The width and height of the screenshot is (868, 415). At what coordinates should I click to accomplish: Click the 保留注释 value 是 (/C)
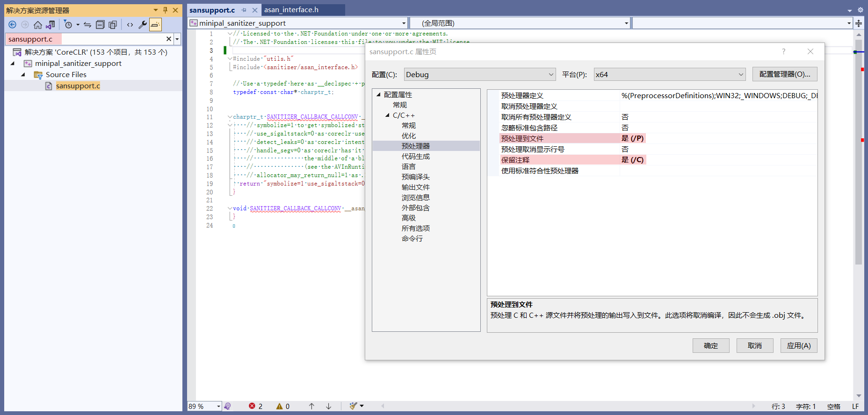click(632, 160)
